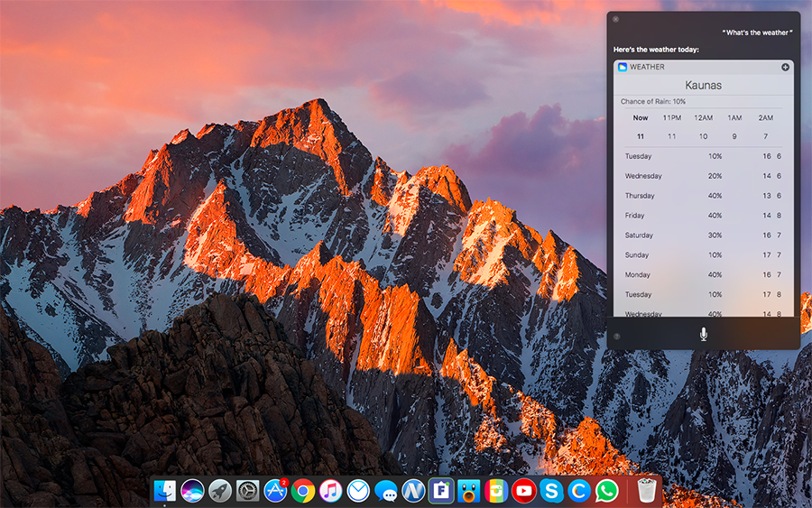Open Launchpad rocket icon
Image resolution: width=812 pixels, height=508 pixels.
pos(219,491)
